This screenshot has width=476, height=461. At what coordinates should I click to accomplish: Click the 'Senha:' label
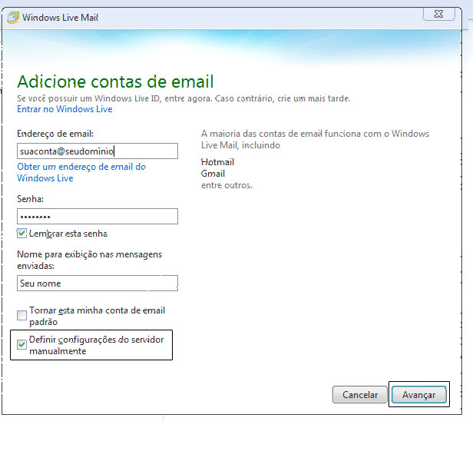30,199
